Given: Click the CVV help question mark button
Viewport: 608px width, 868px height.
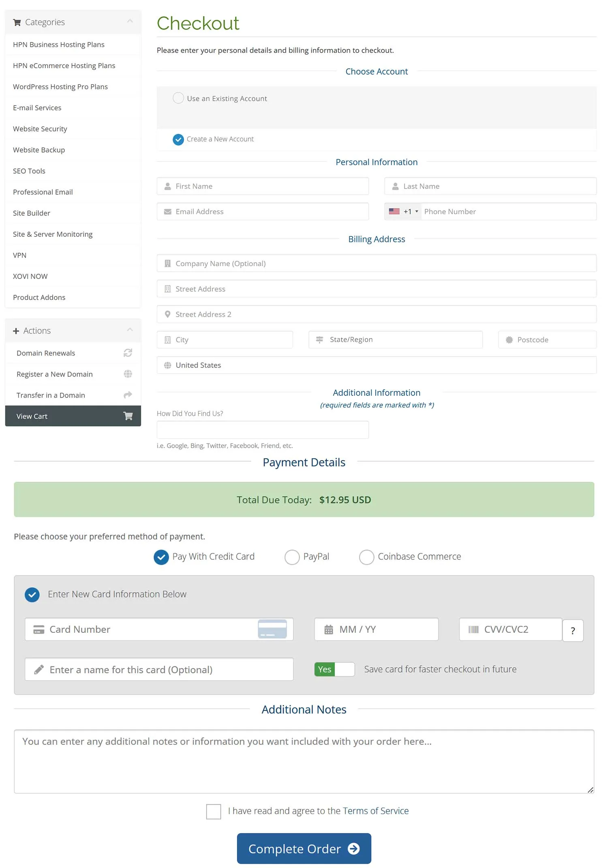Looking at the screenshot, I should coord(573,630).
